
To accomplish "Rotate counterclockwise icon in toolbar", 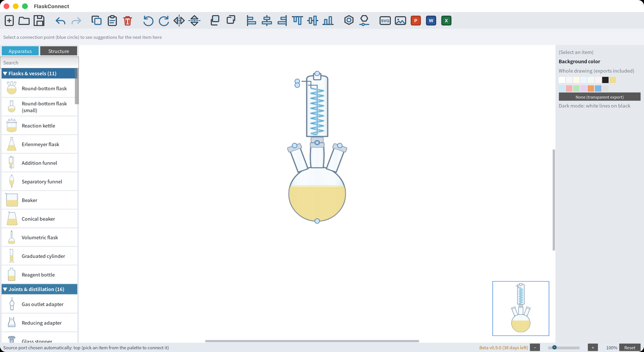I will [x=148, y=21].
